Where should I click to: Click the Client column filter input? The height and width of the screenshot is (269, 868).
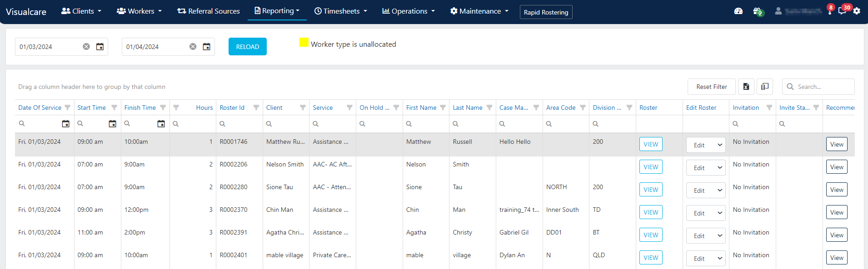(286, 124)
